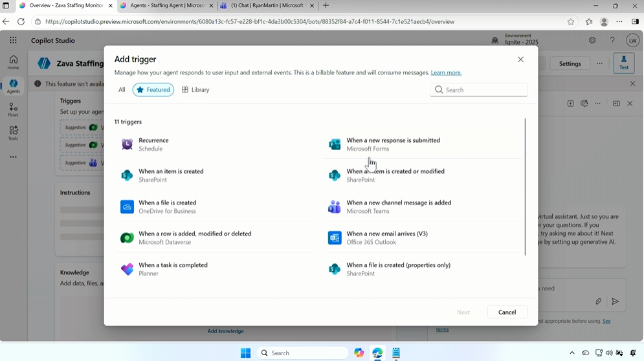
Task: Switch to the All triggers filter
Action: 122,89
